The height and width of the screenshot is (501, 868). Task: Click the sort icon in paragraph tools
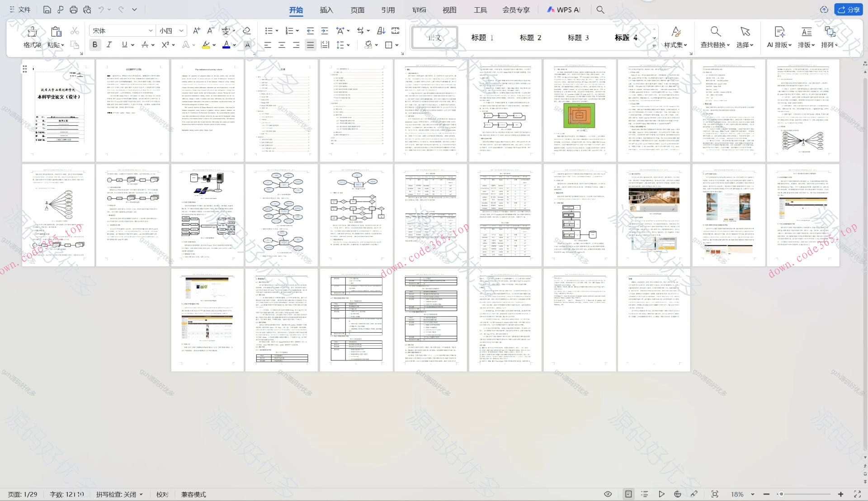coord(381,31)
